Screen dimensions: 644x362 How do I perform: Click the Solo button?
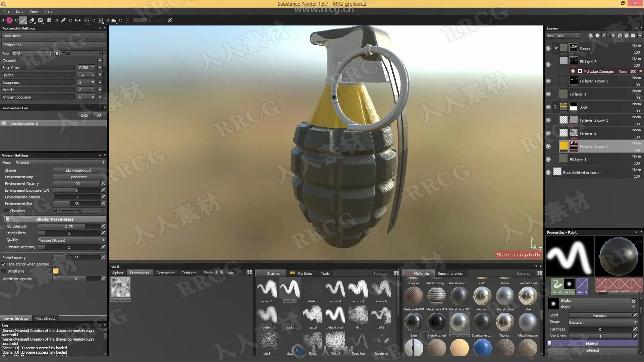84,115
